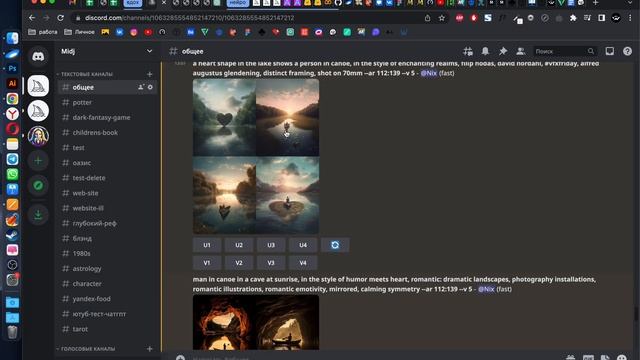Image resolution: width=640 pixels, height=360 pixels.
Task: Toggle member list icon
Action: [x=520, y=51]
